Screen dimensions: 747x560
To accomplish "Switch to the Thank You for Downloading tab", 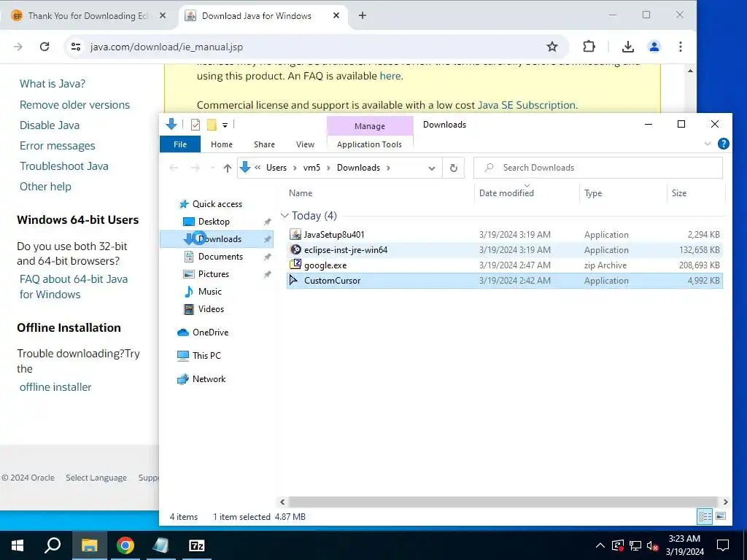I will 88,16.
